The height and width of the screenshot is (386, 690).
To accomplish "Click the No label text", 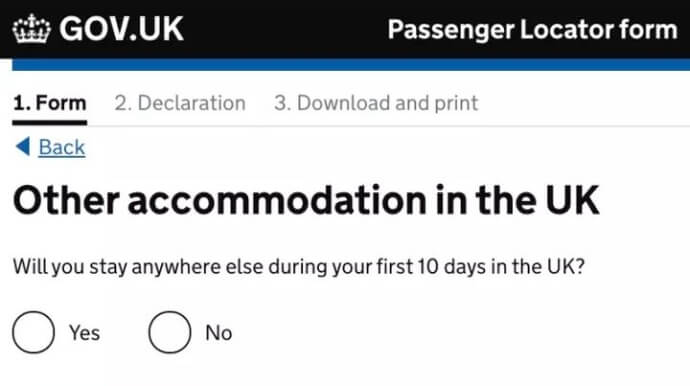I will pyautogui.click(x=219, y=333).
